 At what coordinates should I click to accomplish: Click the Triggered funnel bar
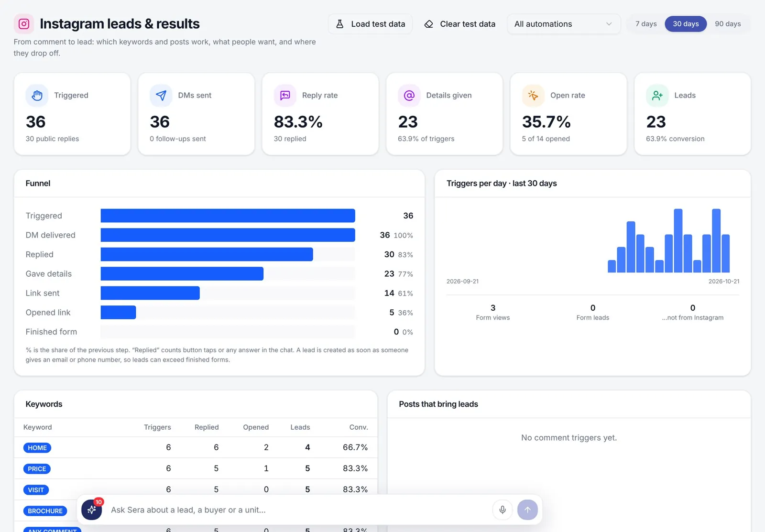point(228,216)
